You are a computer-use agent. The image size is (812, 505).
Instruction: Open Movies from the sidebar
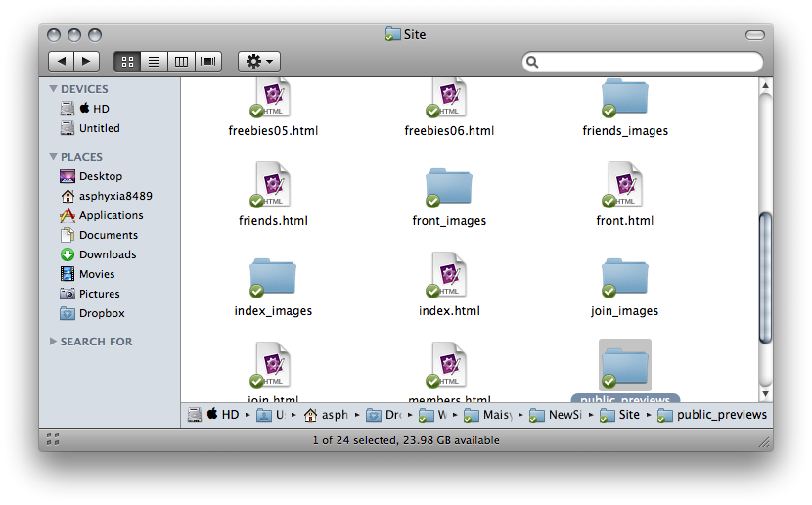click(87, 274)
